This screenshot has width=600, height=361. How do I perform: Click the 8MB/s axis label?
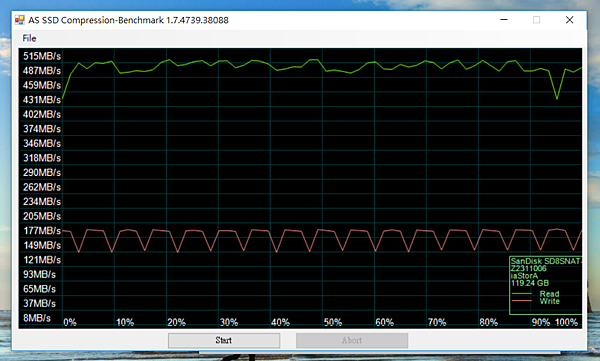[x=37, y=318]
